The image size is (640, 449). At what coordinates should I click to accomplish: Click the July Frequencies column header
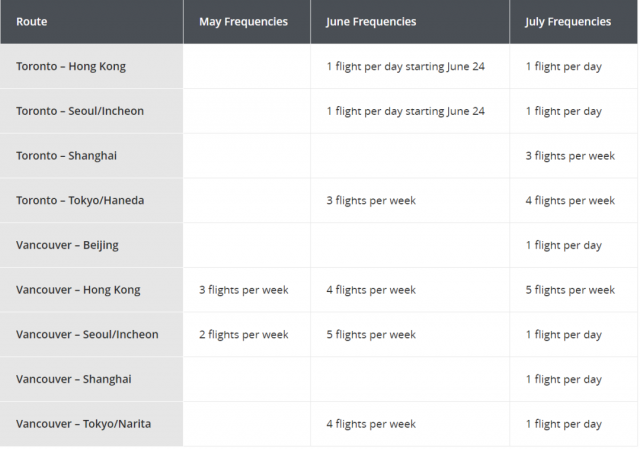[573, 22]
